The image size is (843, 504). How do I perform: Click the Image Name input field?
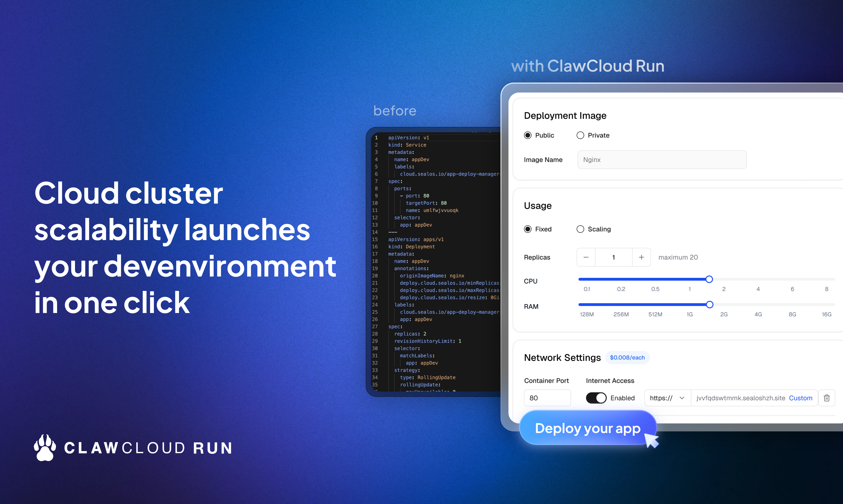click(662, 160)
